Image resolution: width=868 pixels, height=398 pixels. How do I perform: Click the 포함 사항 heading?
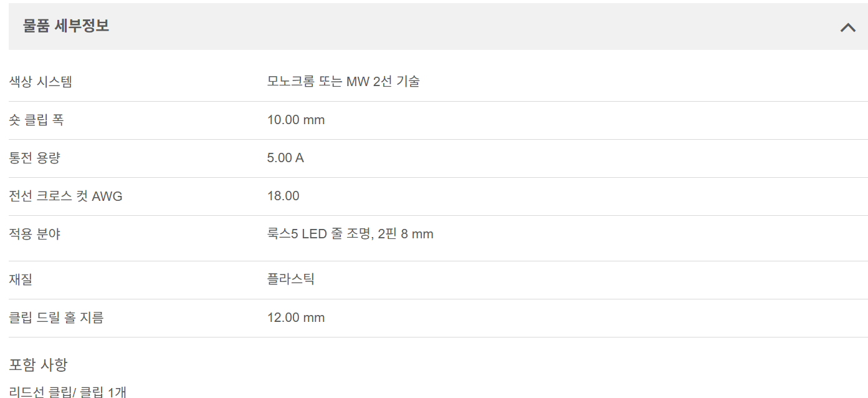coord(38,364)
